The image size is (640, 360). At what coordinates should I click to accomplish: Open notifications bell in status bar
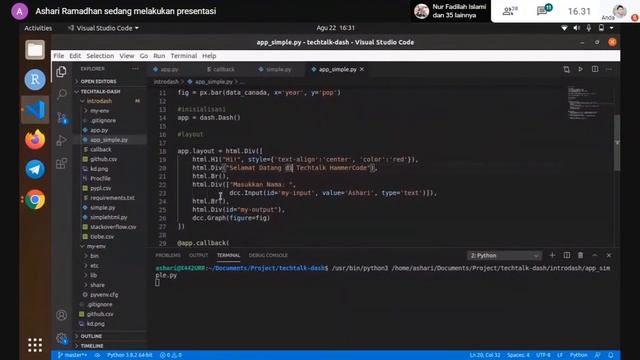(611, 355)
